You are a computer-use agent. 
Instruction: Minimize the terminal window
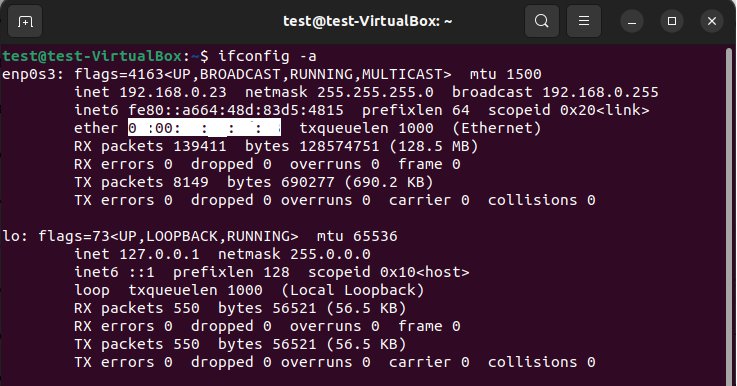(632, 22)
